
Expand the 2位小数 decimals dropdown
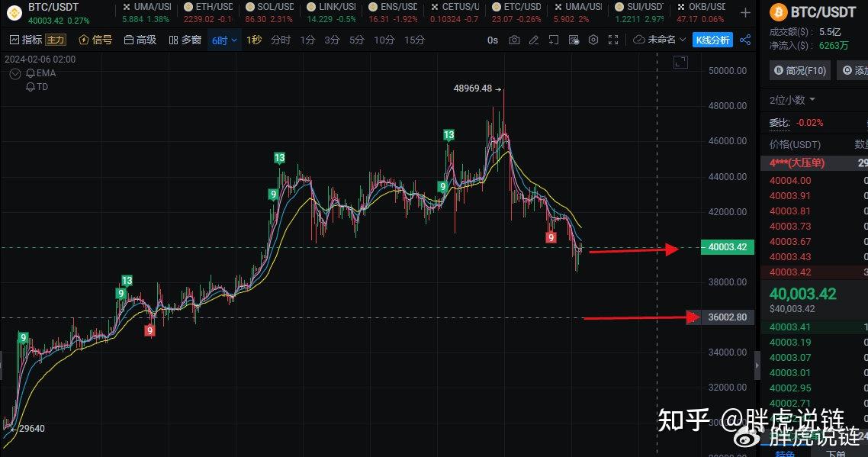[x=792, y=100]
